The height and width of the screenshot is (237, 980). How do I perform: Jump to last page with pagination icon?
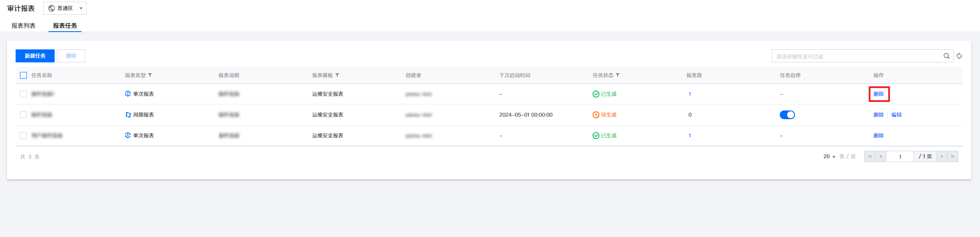click(952, 156)
